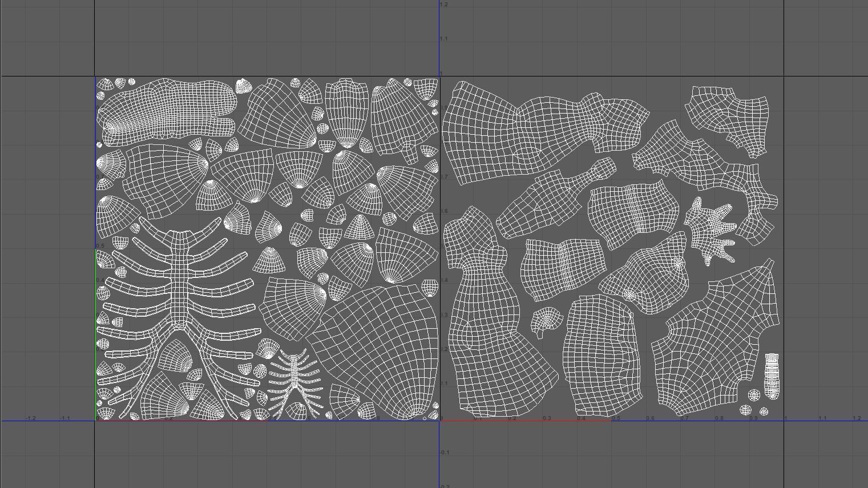
Task: Click the -0.1 label below the origin
Action: coord(445,453)
